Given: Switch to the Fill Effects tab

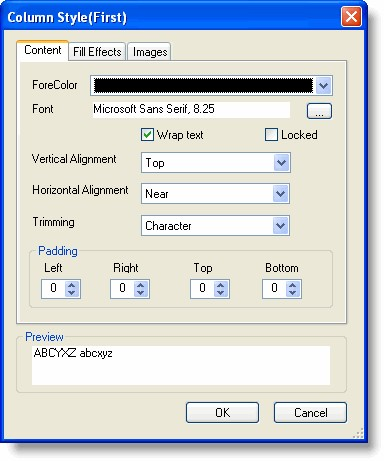Looking at the screenshot, I should pyautogui.click(x=97, y=52).
